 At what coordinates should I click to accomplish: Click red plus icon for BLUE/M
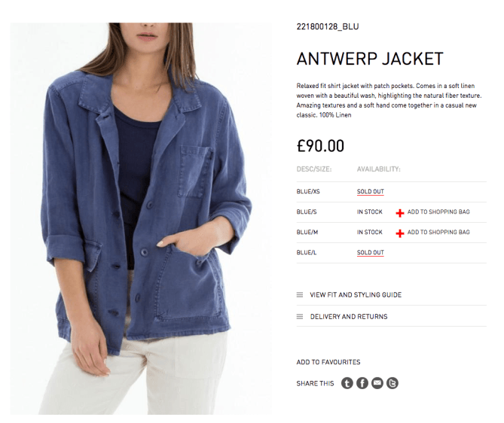pos(399,233)
